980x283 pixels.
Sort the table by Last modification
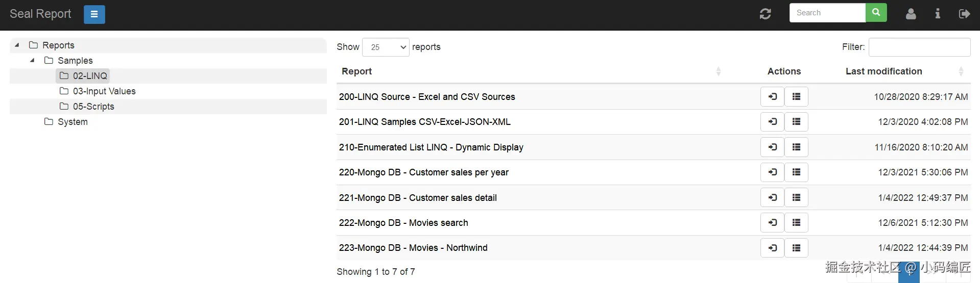(x=883, y=71)
